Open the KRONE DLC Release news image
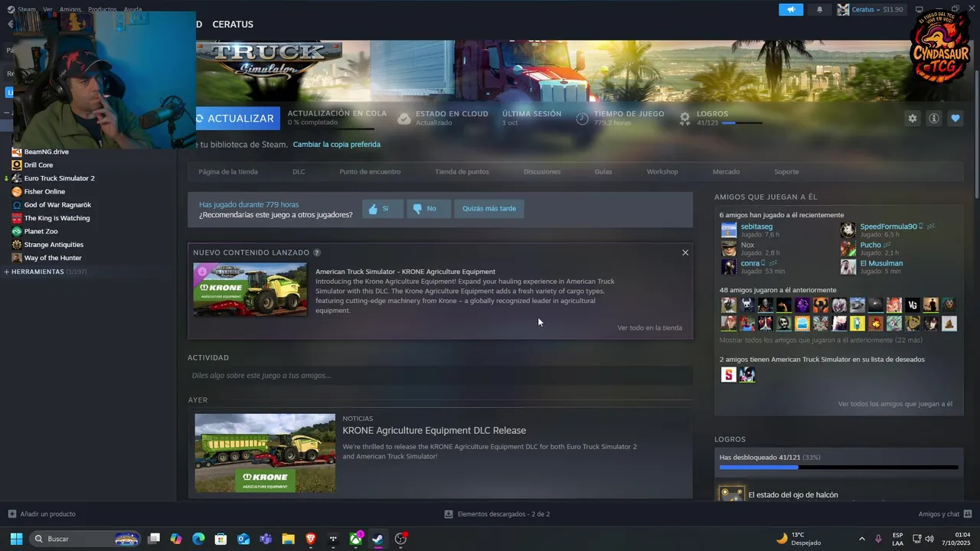 pyautogui.click(x=265, y=453)
